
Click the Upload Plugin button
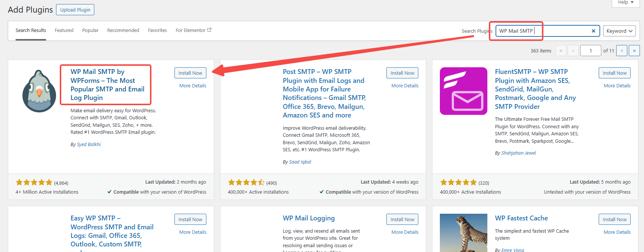(x=75, y=10)
